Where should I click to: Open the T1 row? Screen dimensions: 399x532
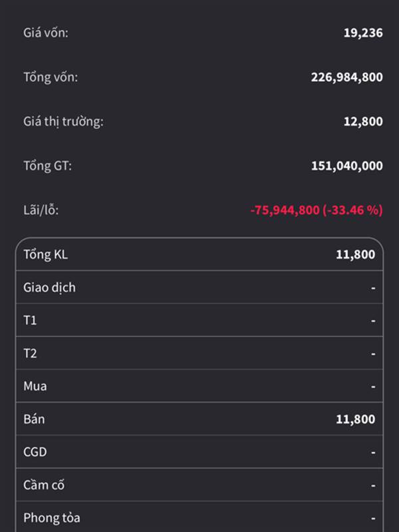click(199, 320)
